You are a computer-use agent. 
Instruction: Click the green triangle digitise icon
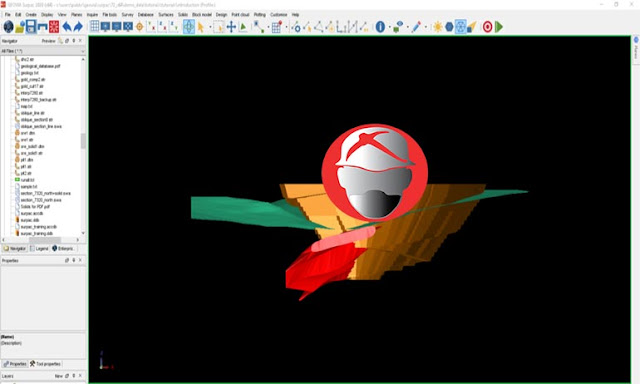[243, 27]
